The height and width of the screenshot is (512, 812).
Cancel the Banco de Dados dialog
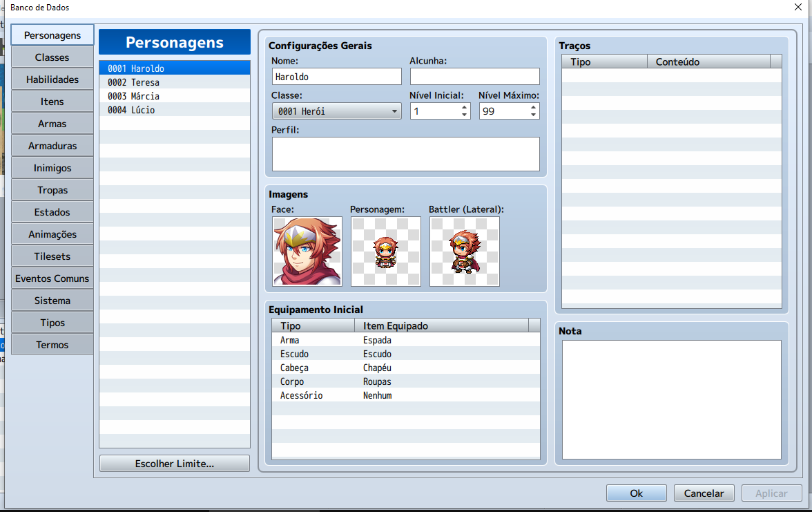click(704, 493)
